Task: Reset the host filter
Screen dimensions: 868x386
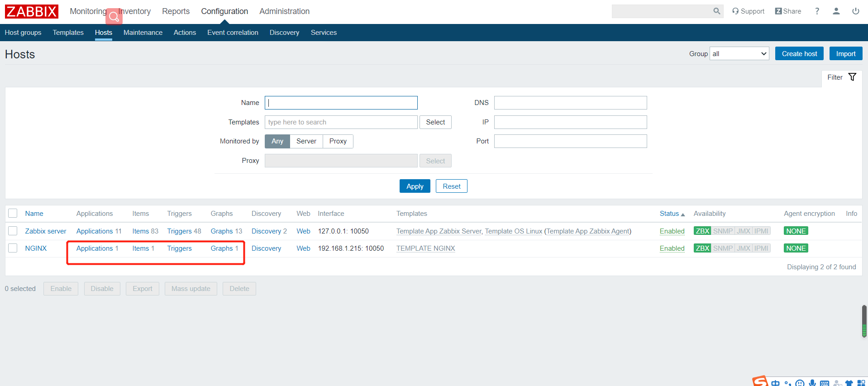Action: (x=452, y=186)
